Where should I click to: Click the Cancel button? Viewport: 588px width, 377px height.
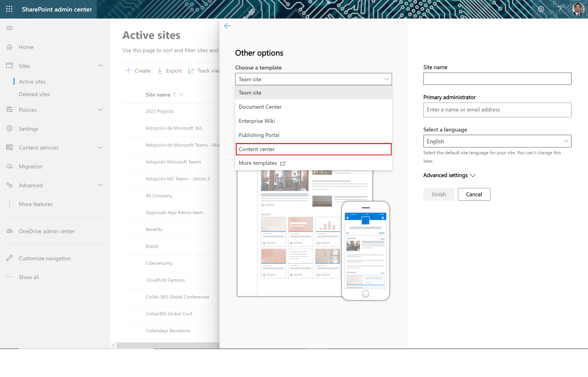474,194
